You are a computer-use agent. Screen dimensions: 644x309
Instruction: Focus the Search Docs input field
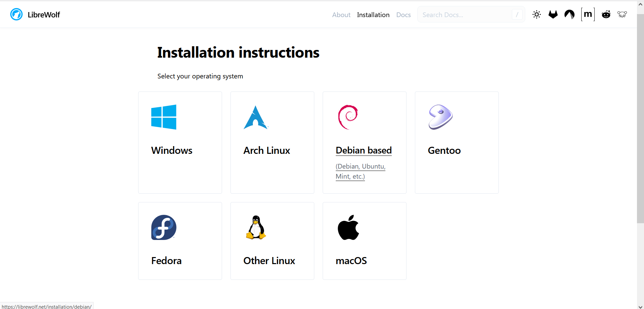coord(471,15)
